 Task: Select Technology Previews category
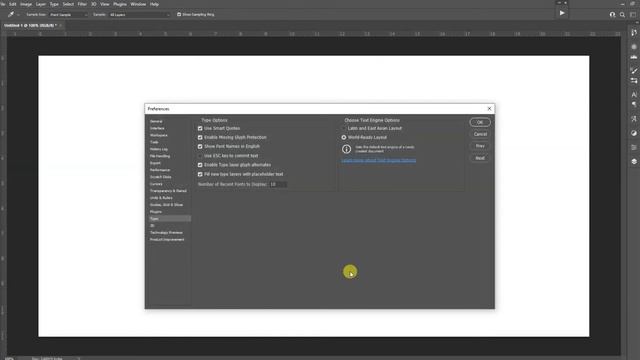pos(166,232)
